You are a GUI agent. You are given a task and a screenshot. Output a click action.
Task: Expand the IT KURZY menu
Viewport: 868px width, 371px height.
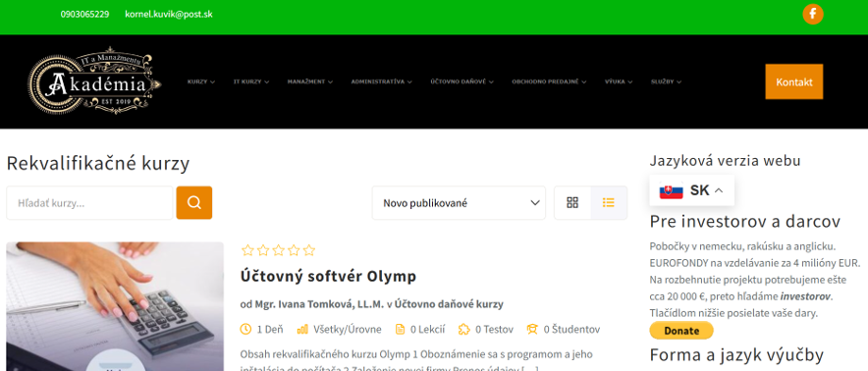(x=251, y=81)
